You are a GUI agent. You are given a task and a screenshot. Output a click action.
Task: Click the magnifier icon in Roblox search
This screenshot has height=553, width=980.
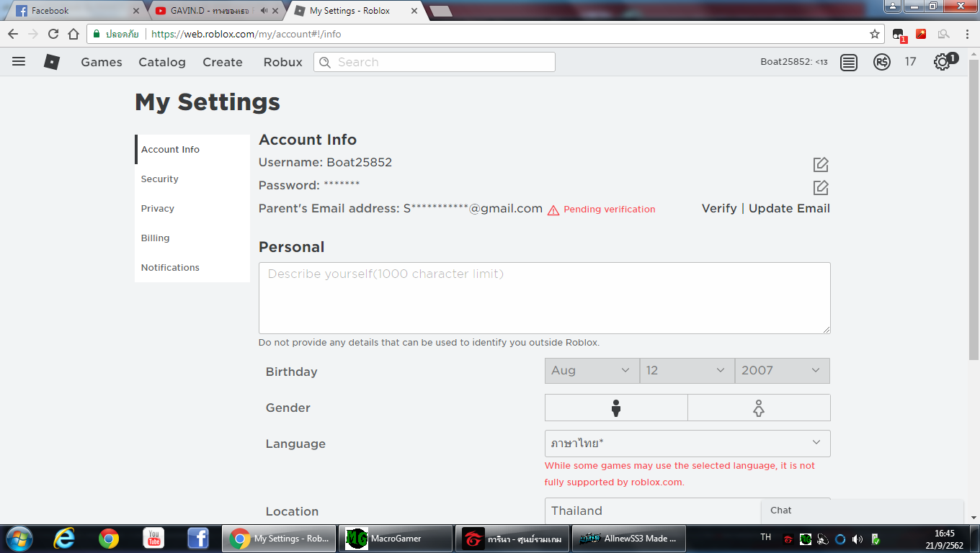click(325, 62)
